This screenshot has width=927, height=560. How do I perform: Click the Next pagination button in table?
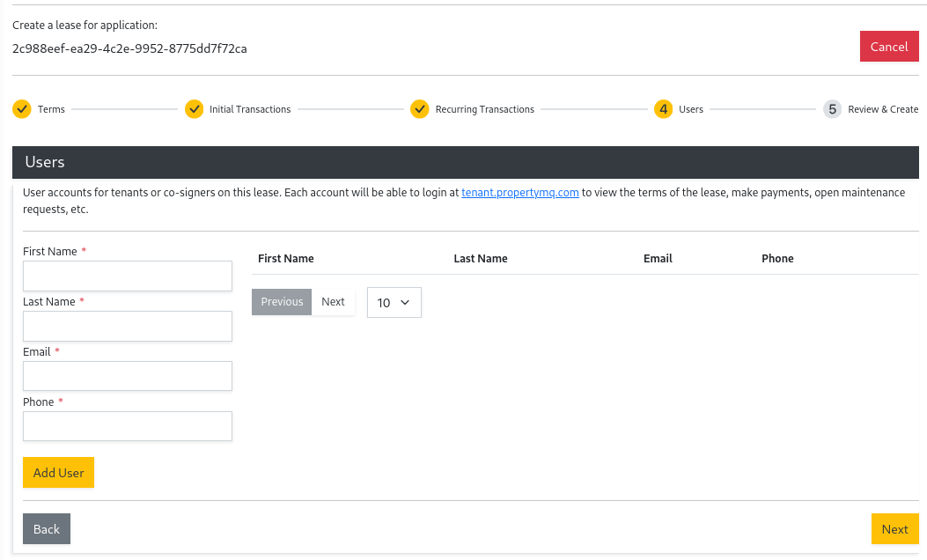[x=333, y=301]
